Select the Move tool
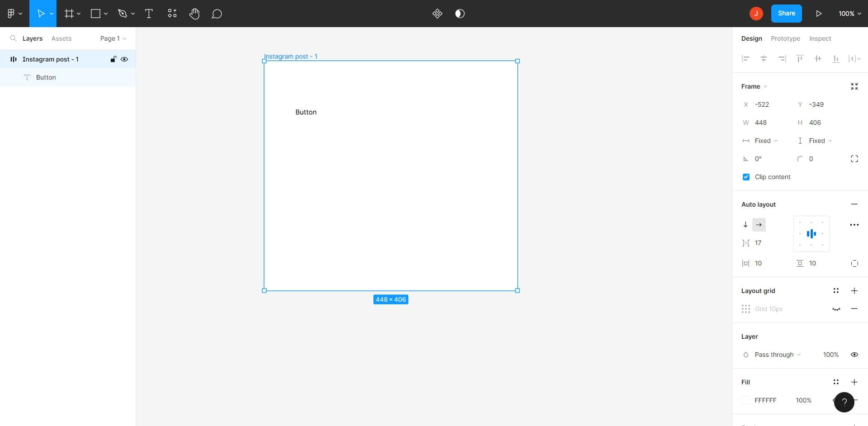The height and width of the screenshot is (426, 868). tap(41, 13)
